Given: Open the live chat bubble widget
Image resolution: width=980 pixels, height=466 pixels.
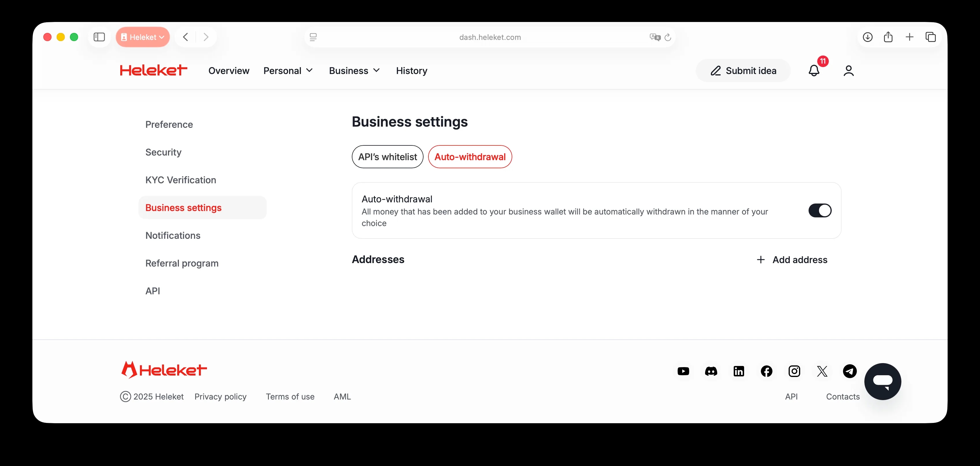Looking at the screenshot, I should 882,381.
